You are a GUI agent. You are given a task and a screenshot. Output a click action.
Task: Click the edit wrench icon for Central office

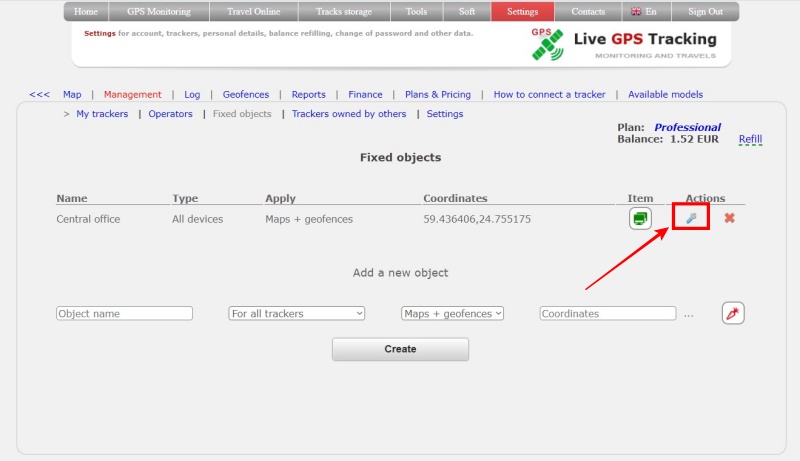(690, 218)
